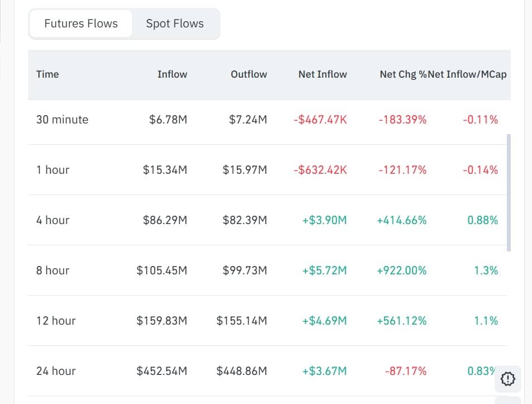Select the 4 hour row label
The width and height of the screenshot is (532, 404).
(x=53, y=220)
